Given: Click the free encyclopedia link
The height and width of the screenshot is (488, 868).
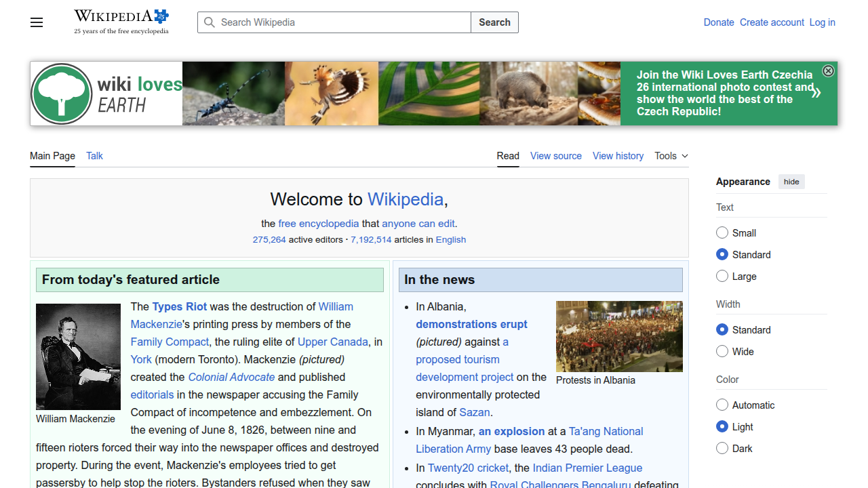Looking at the screenshot, I should (x=319, y=224).
